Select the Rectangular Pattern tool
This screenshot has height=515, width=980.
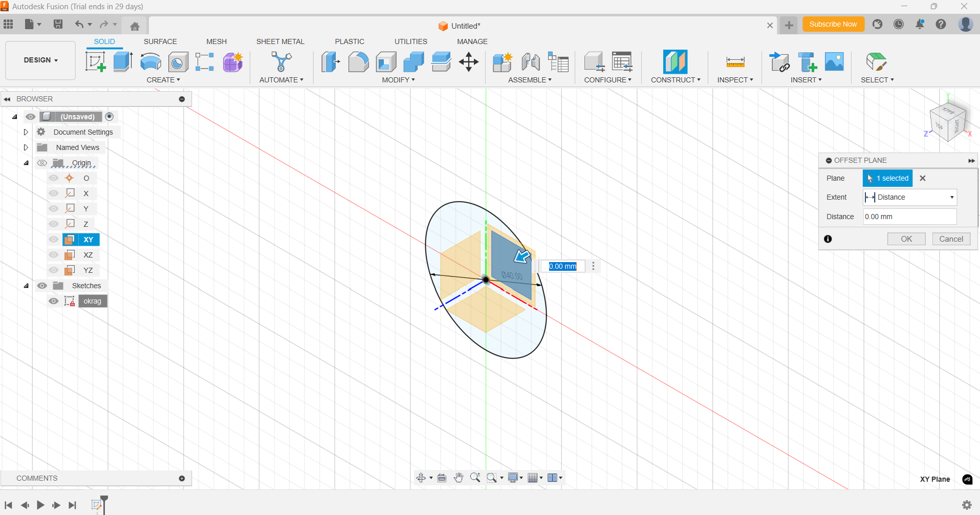205,62
